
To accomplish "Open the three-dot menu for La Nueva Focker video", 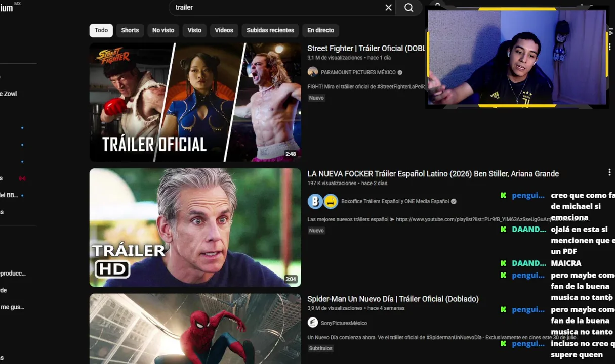I will [x=609, y=173].
